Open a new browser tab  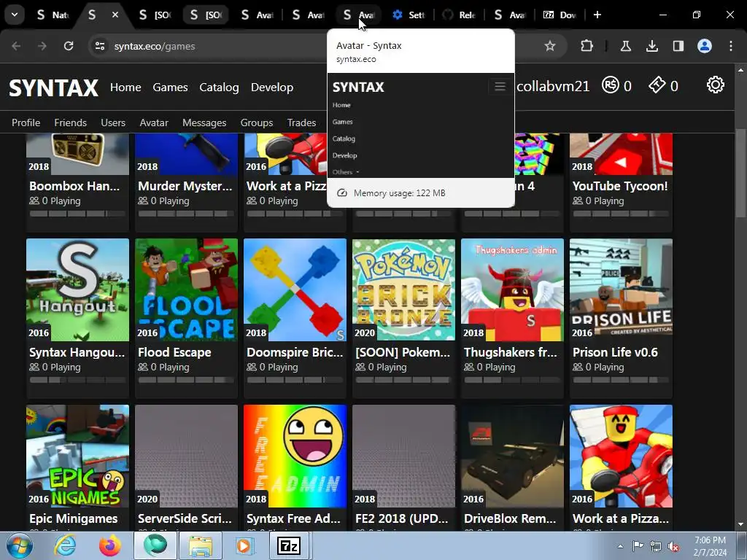coord(597,15)
